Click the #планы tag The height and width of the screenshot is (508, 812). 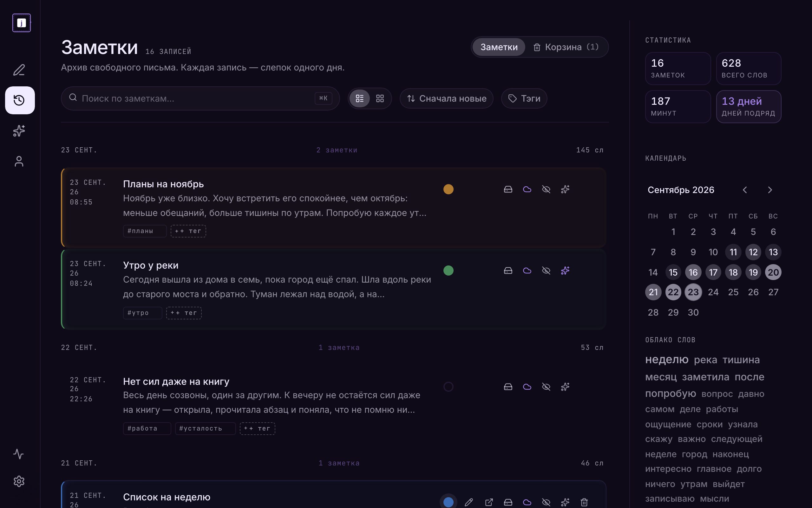pyautogui.click(x=145, y=231)
